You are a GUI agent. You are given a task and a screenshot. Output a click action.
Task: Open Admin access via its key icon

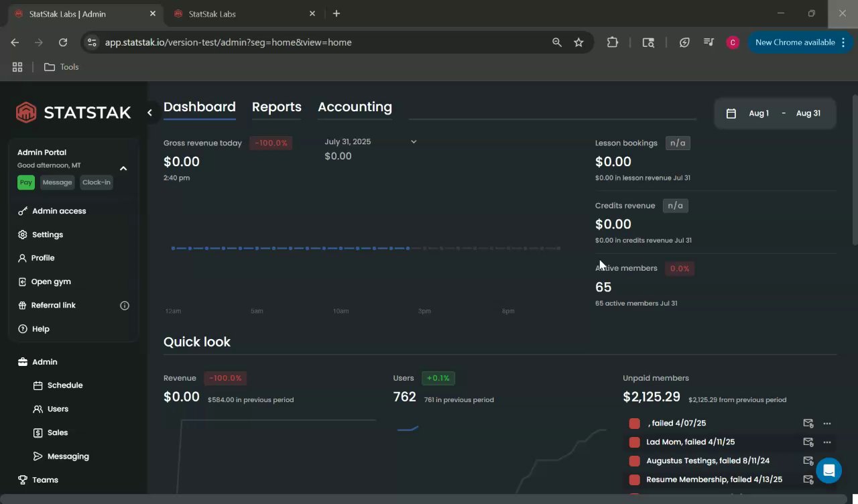point(23,211)
